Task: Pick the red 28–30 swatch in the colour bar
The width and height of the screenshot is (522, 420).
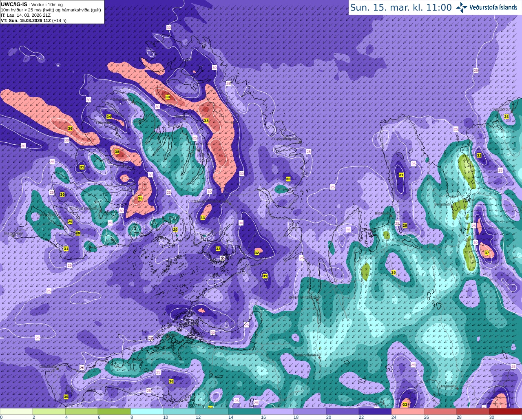Action: (473, 411)
